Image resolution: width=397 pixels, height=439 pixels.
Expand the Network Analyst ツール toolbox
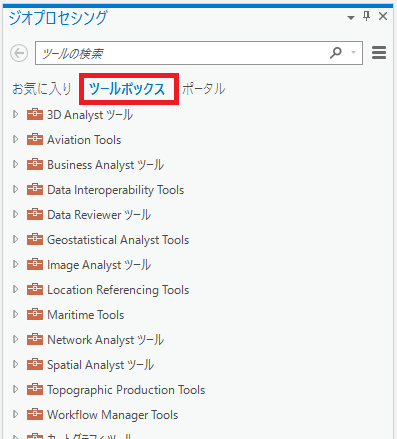[x=15, y=339]
